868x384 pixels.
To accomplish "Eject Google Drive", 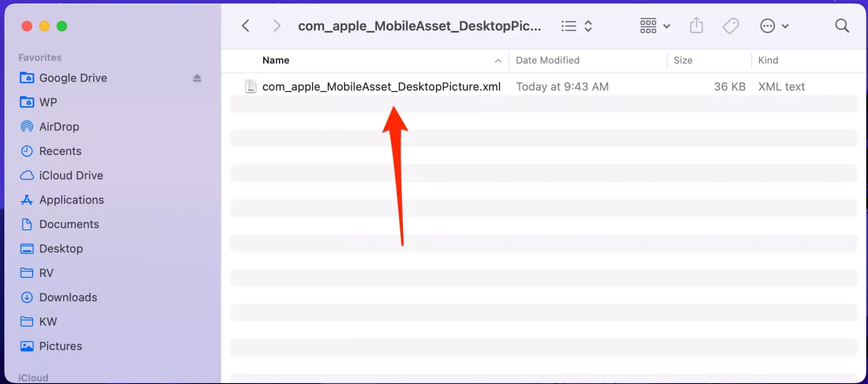I will pyautogui.click(x=197, y=78).
